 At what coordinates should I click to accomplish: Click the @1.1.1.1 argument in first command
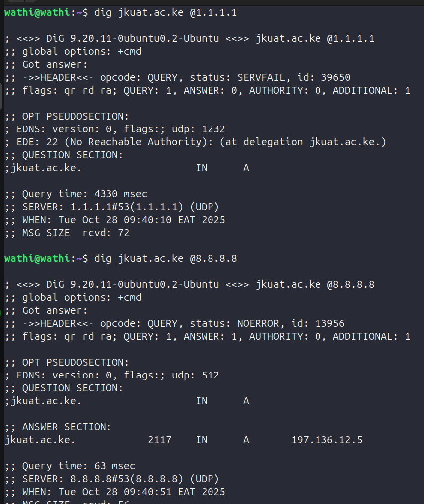213,13
